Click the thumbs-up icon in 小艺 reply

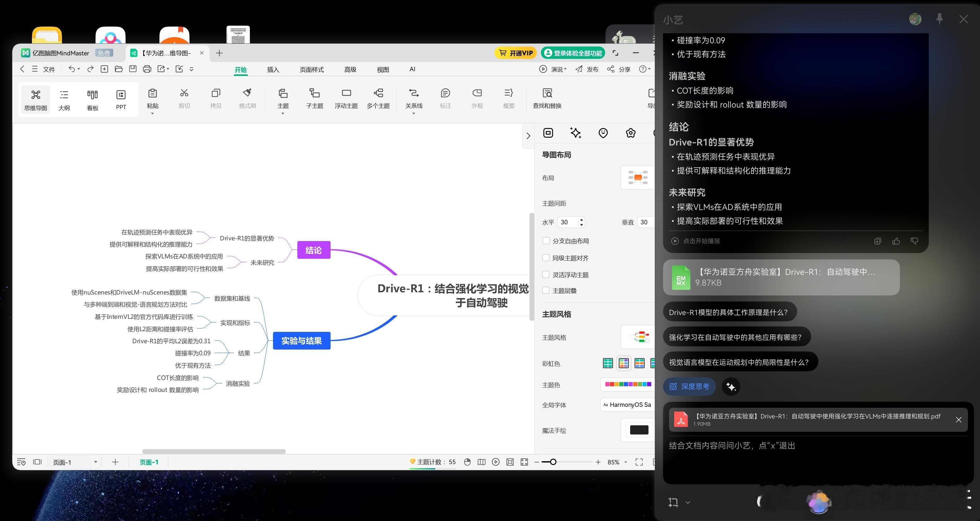click(896, 241)
